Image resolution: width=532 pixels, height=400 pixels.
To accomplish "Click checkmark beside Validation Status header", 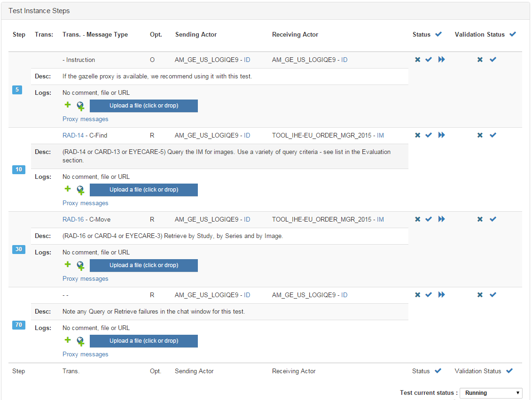I will 513,34.
